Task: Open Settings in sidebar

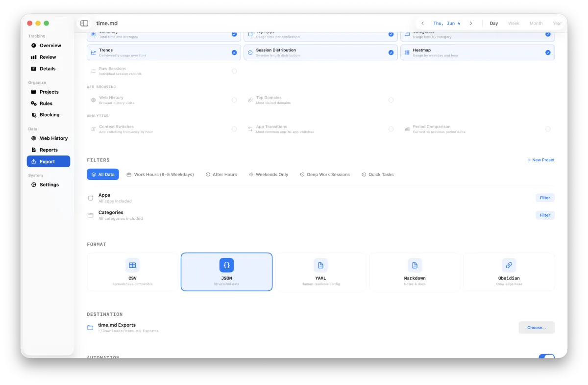Action: 49,185
